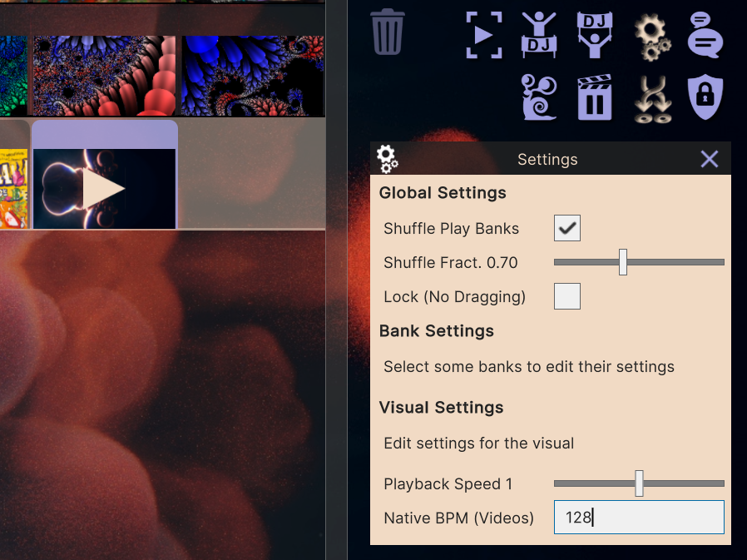This screenshot has width=747, height=560.
Task: Click the crossing arrows shuffle icon
Action: coord(653,99)
